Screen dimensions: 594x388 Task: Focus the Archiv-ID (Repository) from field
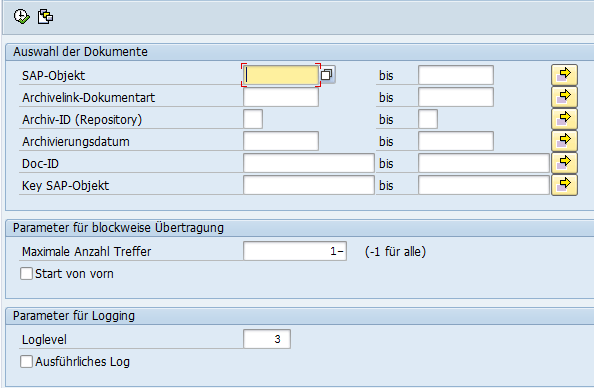tap(253, 119)
